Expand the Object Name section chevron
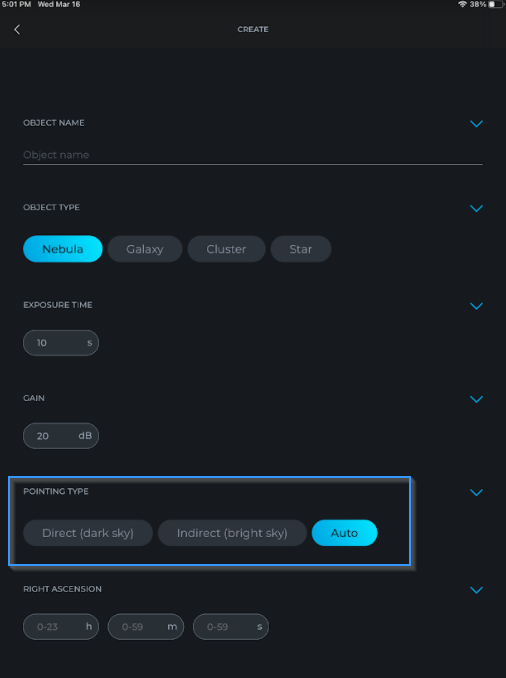Screen dimensions: 506x678 (476, 124)
